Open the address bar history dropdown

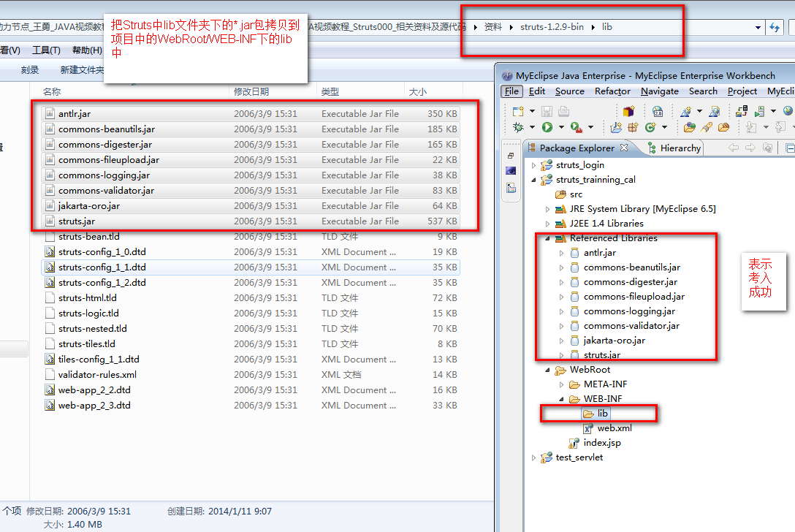tap(758, 28)
